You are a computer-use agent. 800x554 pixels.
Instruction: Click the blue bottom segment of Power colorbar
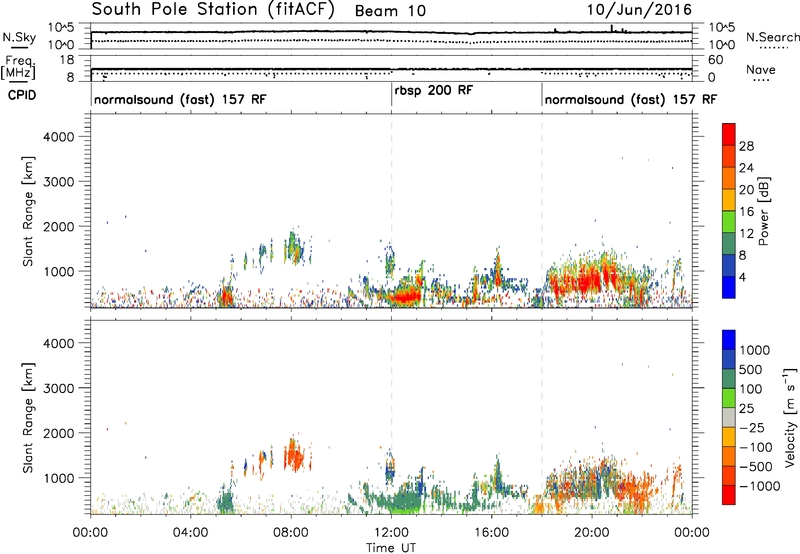pyautogui.click(x=729, y=287)
